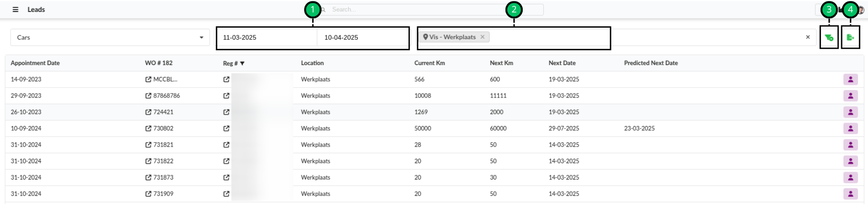Click the green filter icon
This screenshot has height=204, width=868.
829,37
